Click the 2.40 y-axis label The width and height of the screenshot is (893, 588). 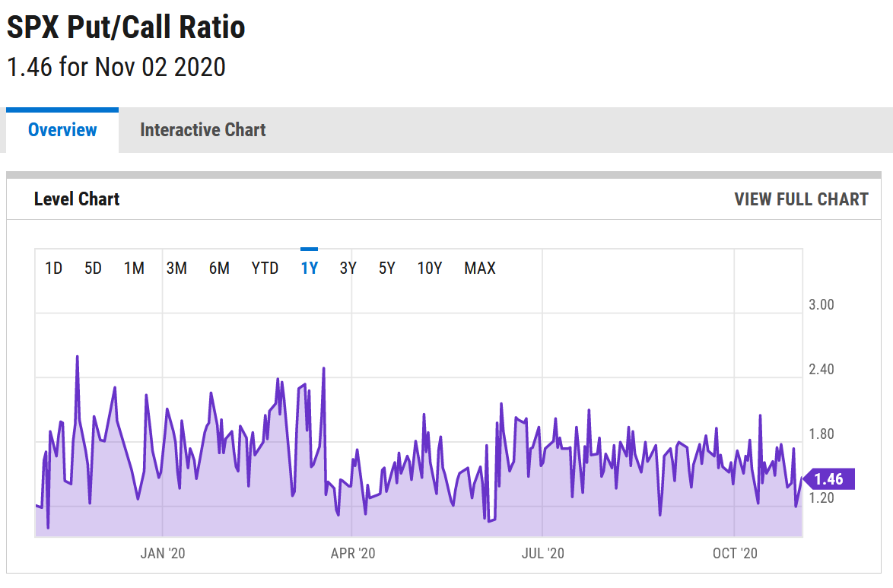[x=821, y=369]
